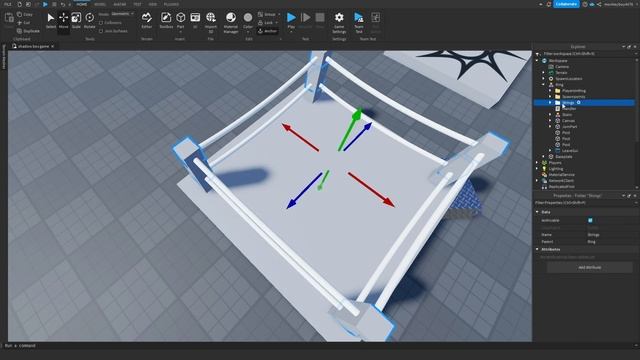The width and height of the screenshot is (640, 360).
Task: Expand the selected Strings folder
Action: pos(550,103)
